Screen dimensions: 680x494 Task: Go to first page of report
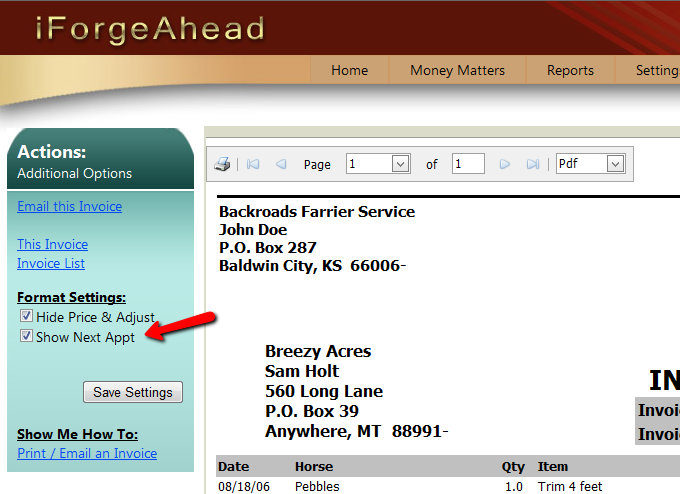click(253, 164)
